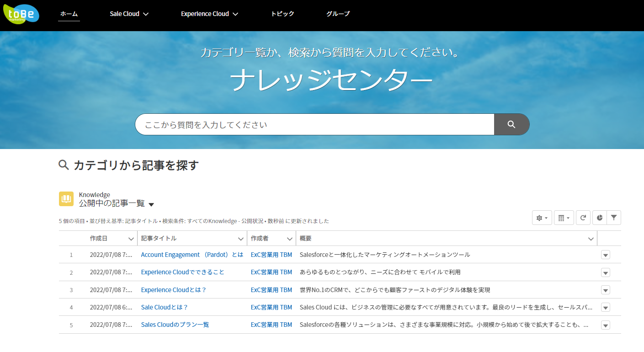Open the 概要 column menu chevron

coord(591,239)
